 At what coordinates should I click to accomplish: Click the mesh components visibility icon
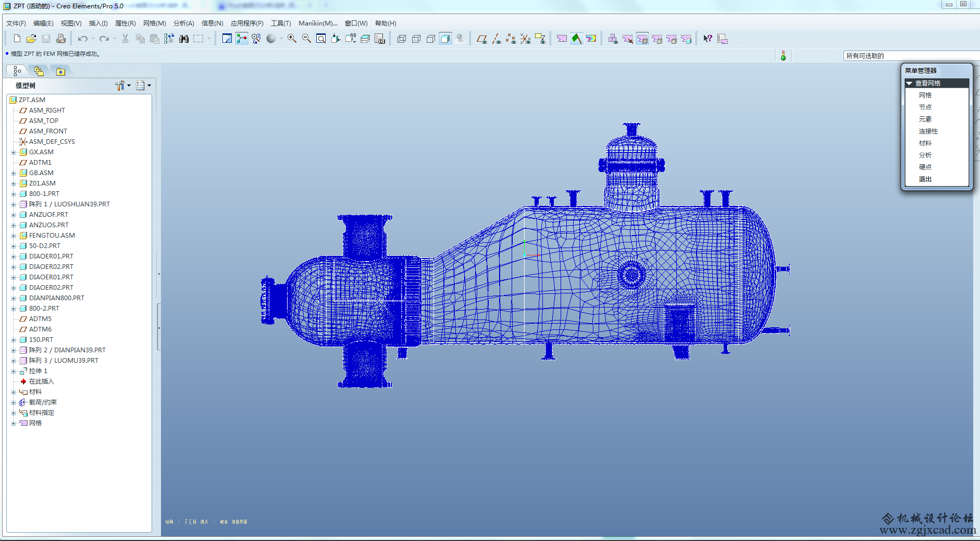pos(613,39)
